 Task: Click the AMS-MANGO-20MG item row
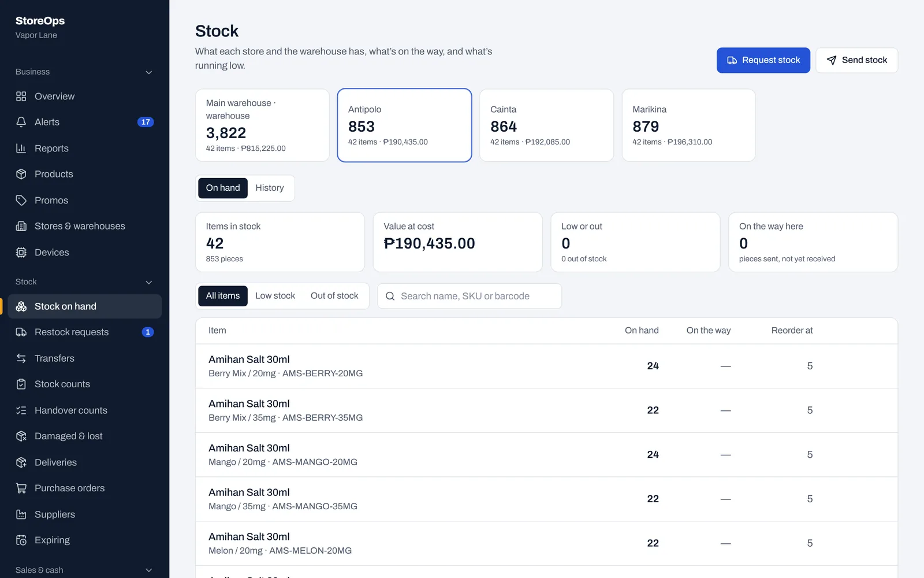(546, 455)
